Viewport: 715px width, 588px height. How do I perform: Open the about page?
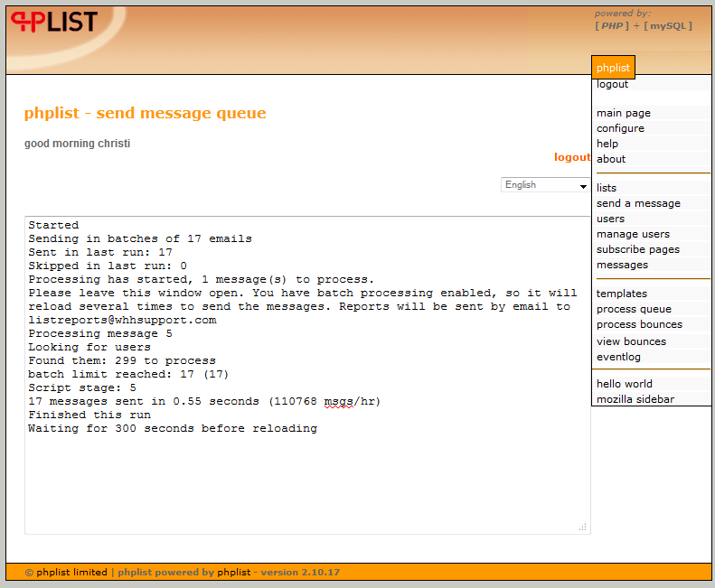611,159
